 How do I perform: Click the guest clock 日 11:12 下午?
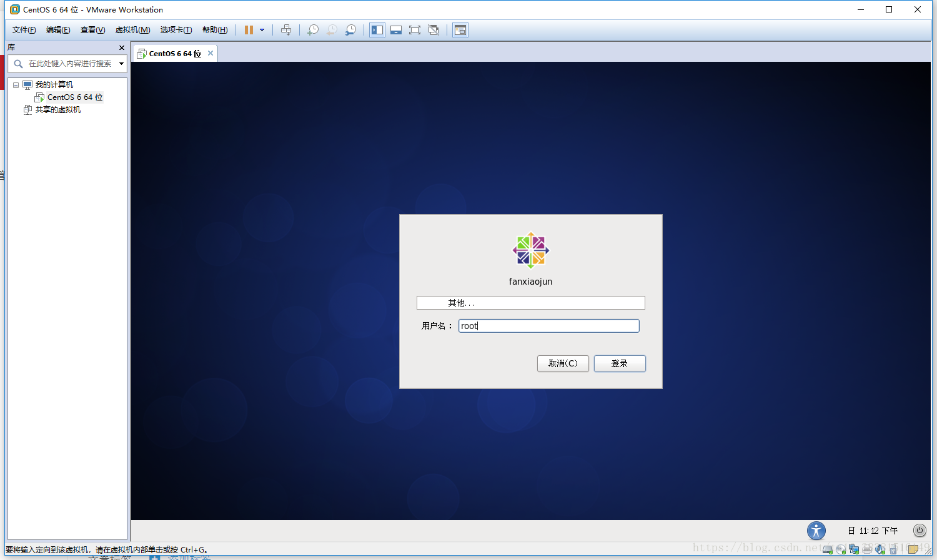point(873,531)
